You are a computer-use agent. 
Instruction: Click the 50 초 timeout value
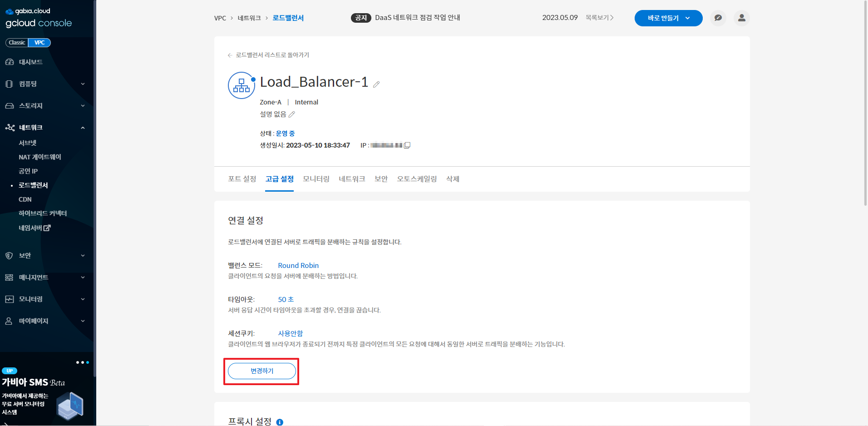[x=286, y=300]
